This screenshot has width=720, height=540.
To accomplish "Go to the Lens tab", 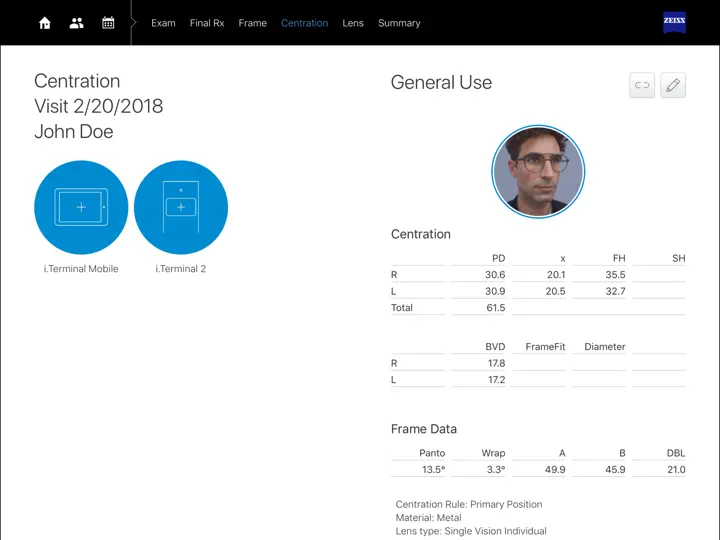I will 353,23.
